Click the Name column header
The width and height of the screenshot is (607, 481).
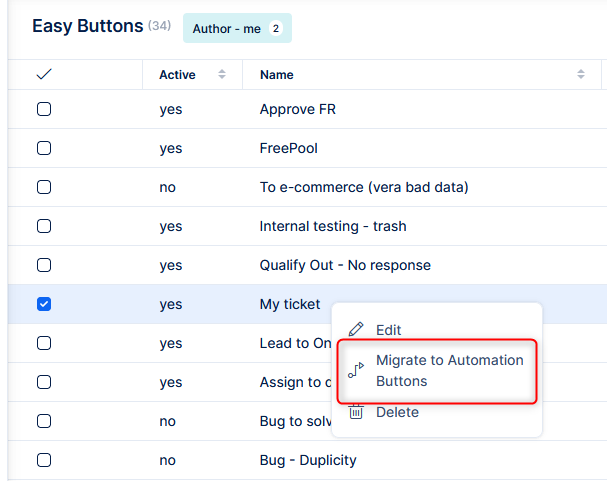pyautogui.click(x=277, y=75)
